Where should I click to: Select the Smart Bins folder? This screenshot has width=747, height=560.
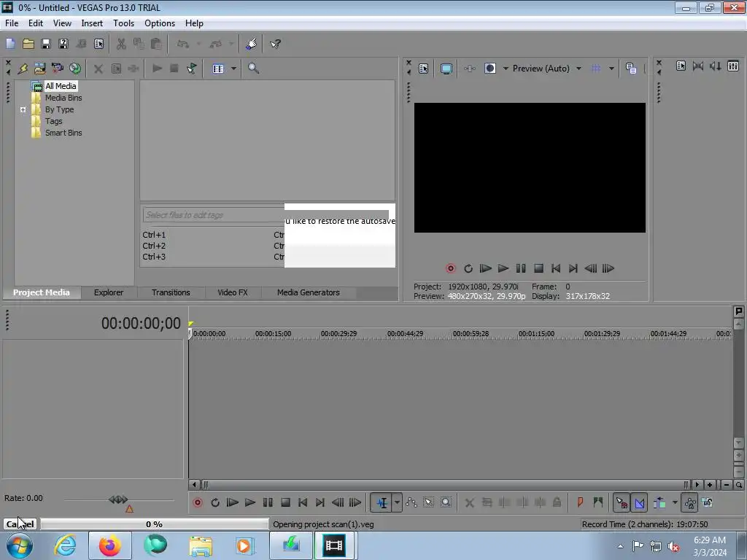point(63,133)
